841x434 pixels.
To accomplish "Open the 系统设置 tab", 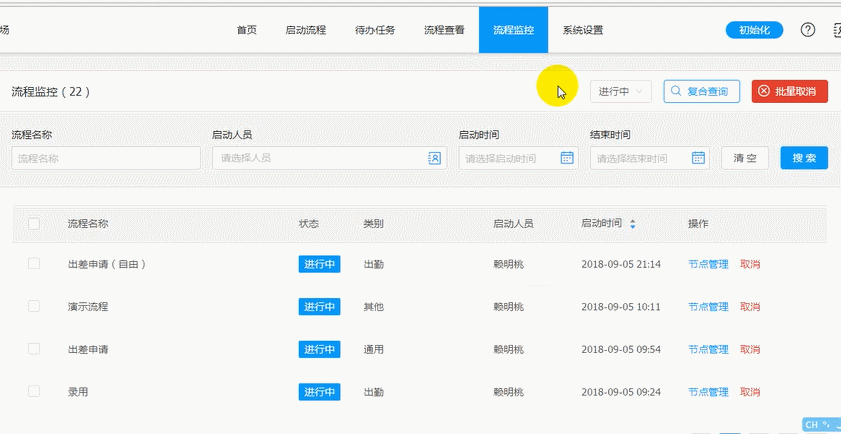I will 582,30.
